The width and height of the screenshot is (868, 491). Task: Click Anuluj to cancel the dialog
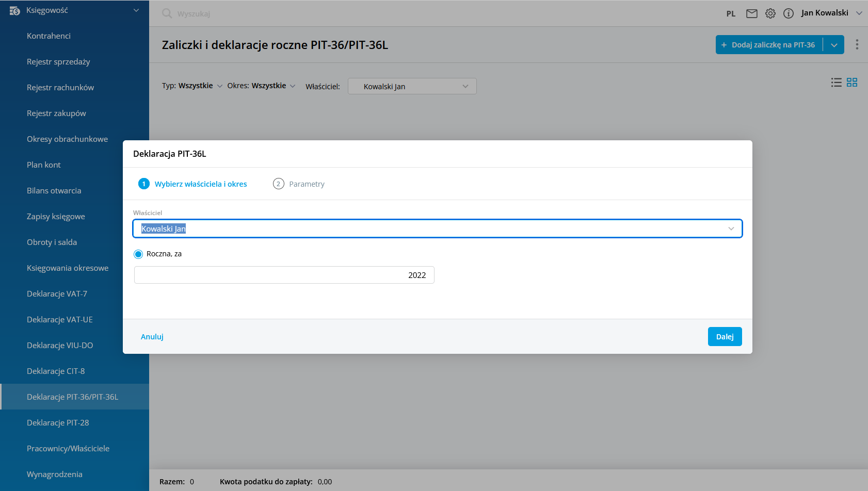click(152, 337)
